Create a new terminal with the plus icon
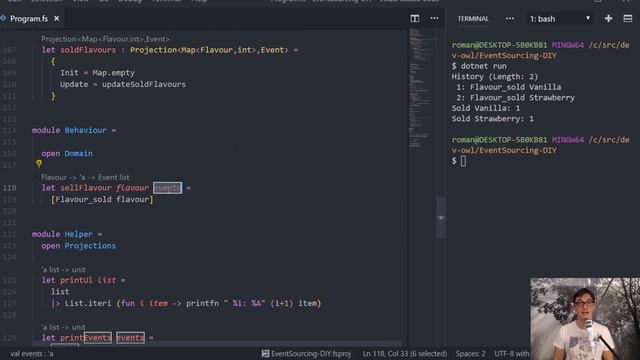640x360 pixels. [608, 18]
